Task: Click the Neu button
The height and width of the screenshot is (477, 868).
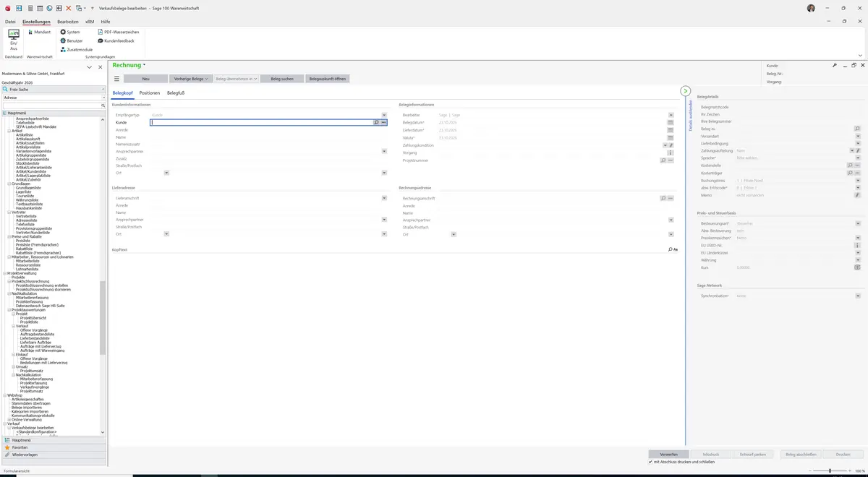Action: 145,78
